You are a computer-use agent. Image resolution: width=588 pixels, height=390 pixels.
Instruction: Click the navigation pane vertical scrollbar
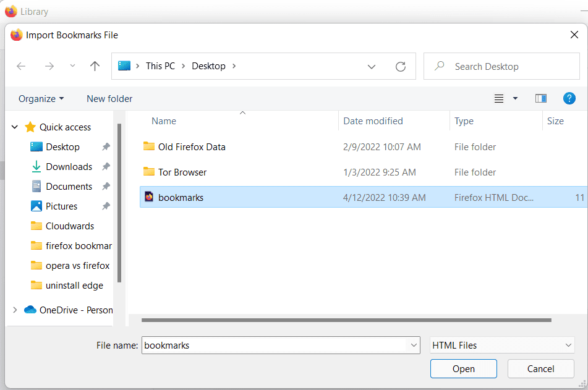point(119,203)
